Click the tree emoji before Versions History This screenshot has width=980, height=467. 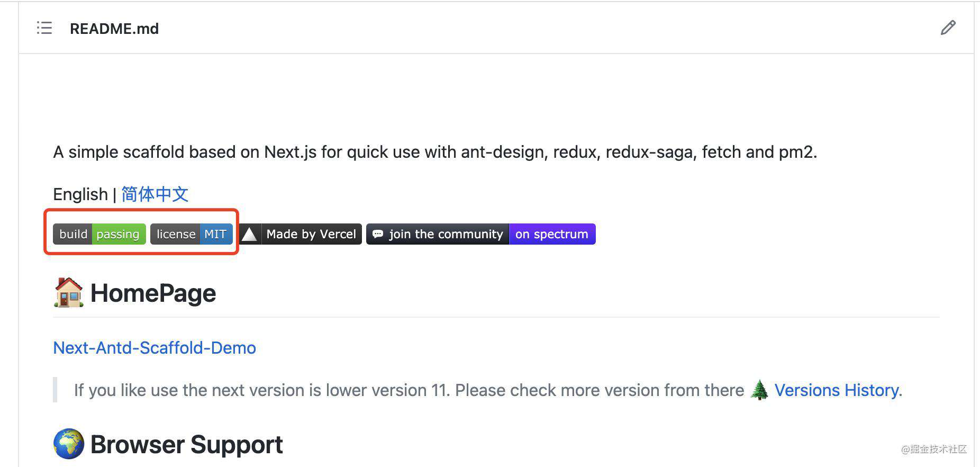pos(759,390)
